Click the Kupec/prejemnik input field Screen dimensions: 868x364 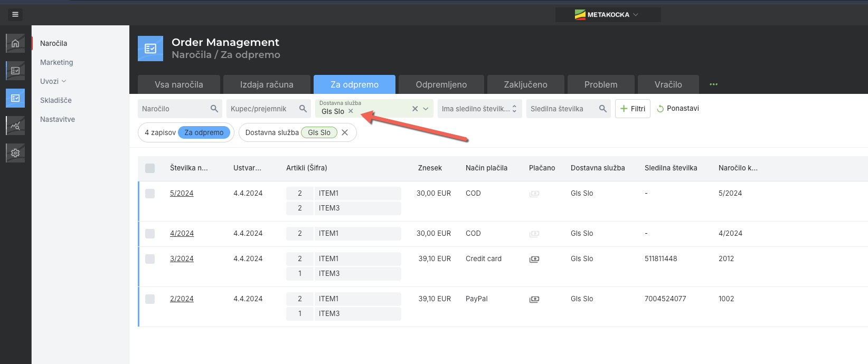click(261, 109)
